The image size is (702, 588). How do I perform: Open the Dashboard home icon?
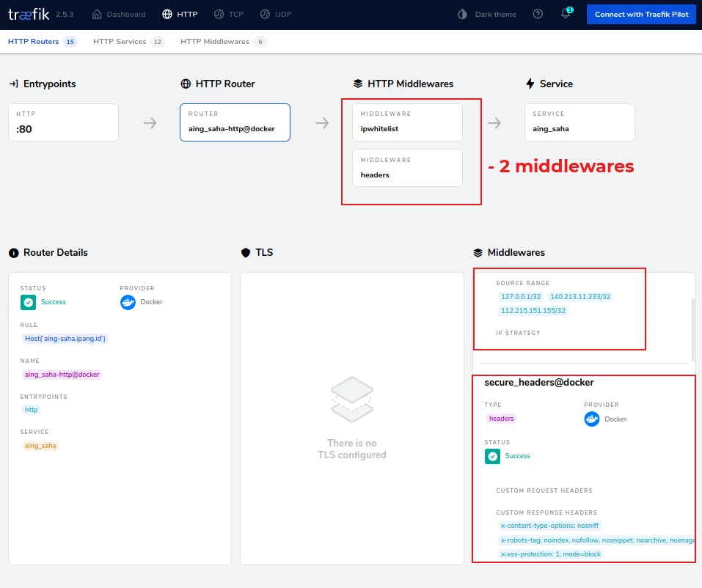(x=97, y=15)
